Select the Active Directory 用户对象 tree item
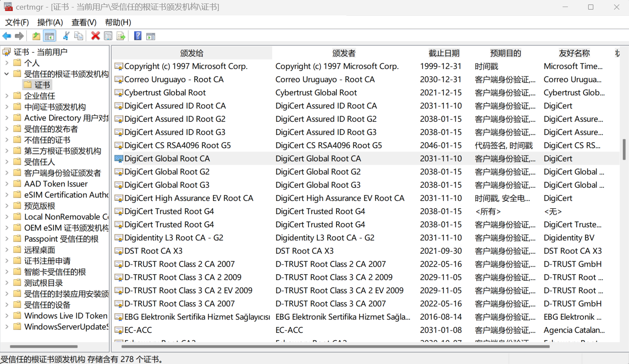 coord(66,118)
